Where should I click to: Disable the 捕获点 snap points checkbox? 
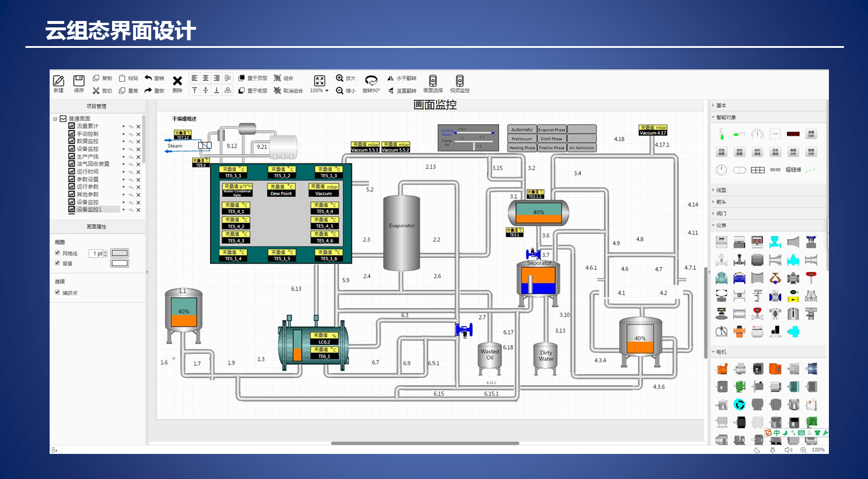click(57, 292)
